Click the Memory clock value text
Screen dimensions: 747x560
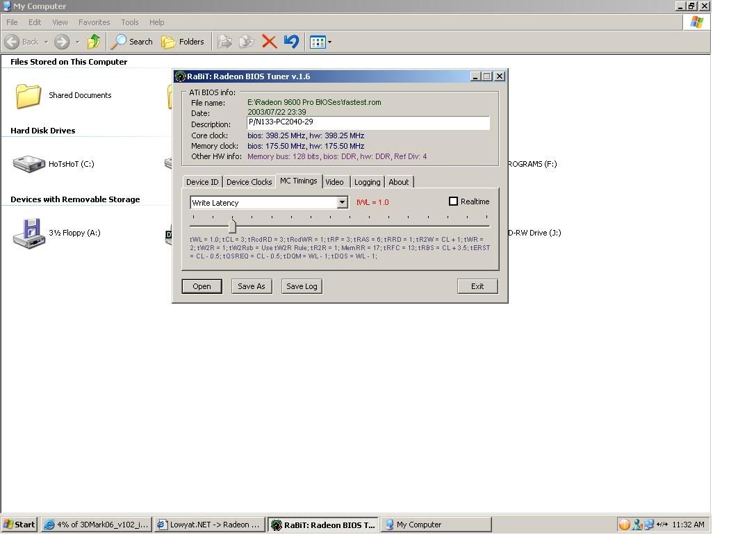pyautogui.click(x=305, y=146)
